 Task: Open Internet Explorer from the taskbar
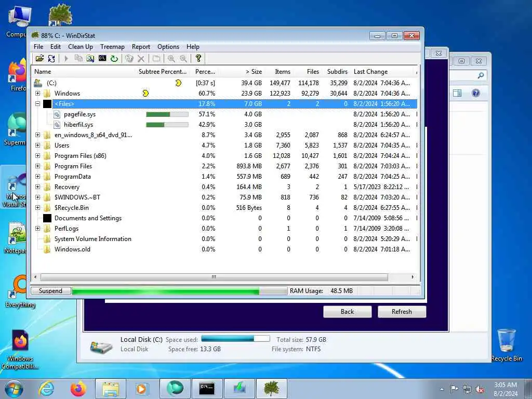46,389
